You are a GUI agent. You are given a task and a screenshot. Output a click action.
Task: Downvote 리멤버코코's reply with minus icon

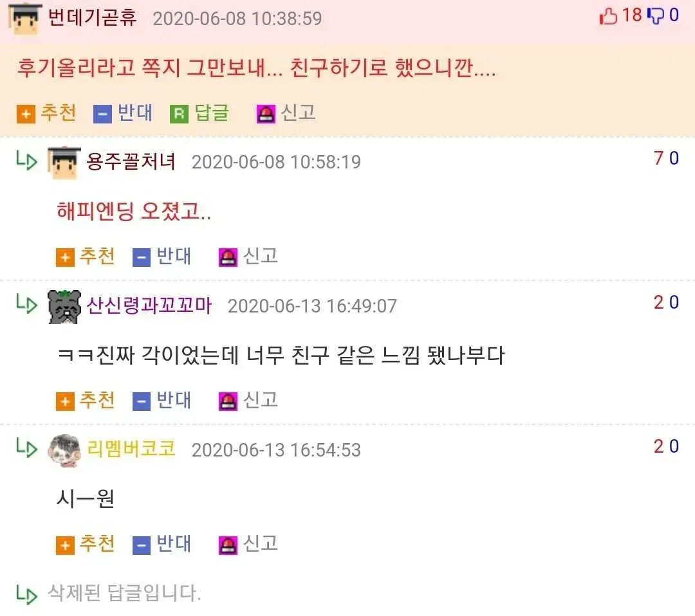click(x=142, y=545)
